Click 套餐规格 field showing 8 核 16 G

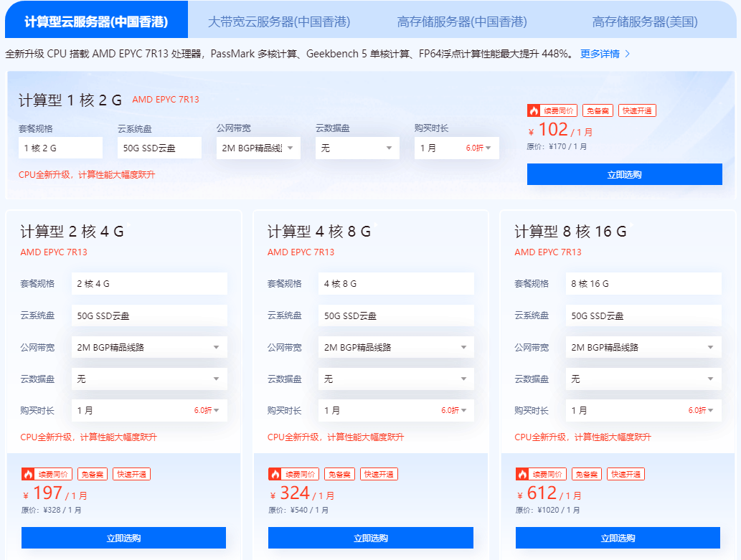(643, 283)
